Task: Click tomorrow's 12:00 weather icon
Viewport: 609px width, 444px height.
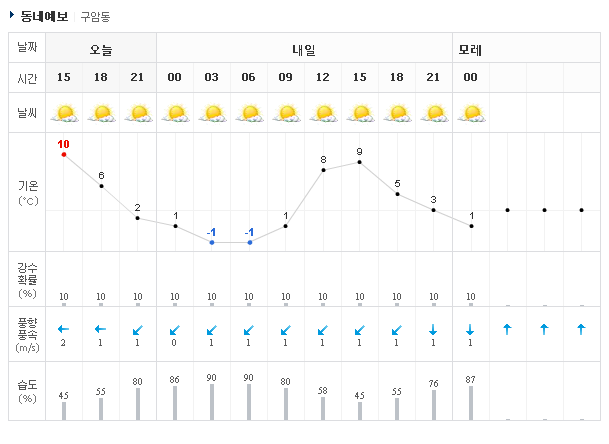Action: click(x=323, y=113)
